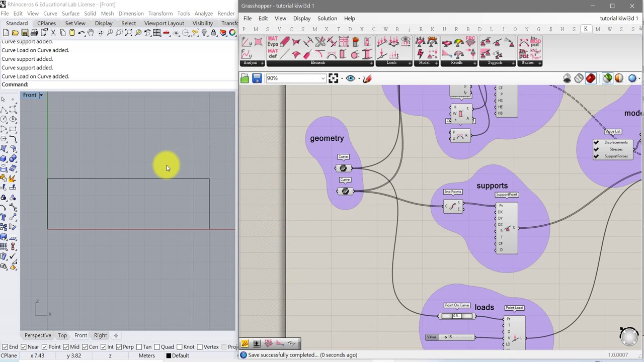
Task: Toggle the Near osnap checkbox
Action: pos(24,347)
